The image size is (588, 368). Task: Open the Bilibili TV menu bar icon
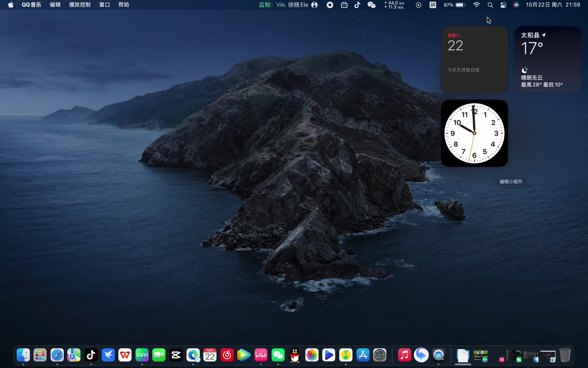344,5
